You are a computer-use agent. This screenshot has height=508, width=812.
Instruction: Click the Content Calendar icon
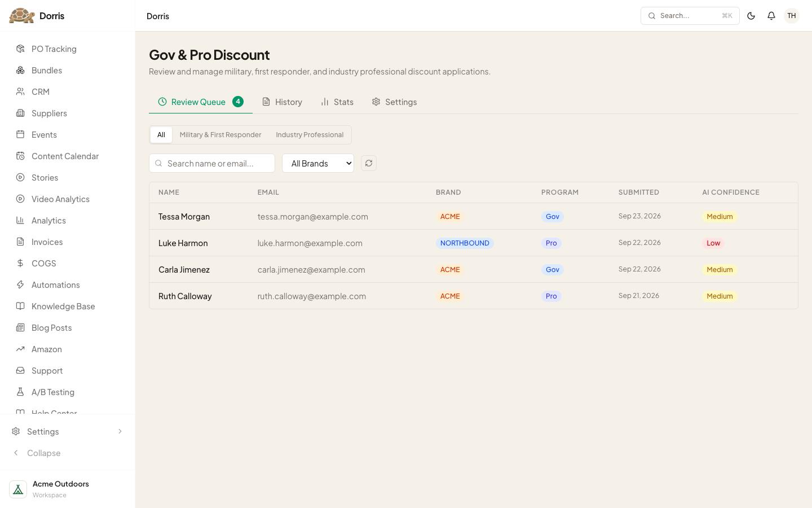pyautogui.click(x=20, y=156)
